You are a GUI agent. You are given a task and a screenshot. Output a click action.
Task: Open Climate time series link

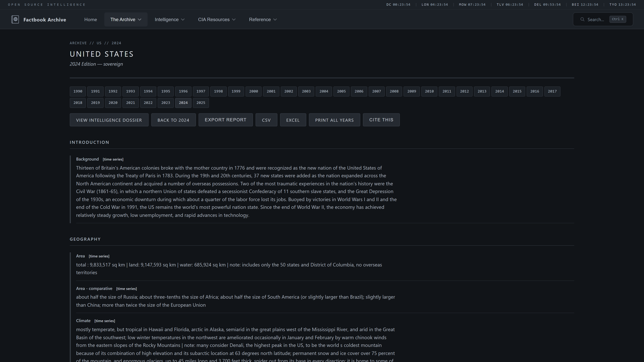pos(105,321)
